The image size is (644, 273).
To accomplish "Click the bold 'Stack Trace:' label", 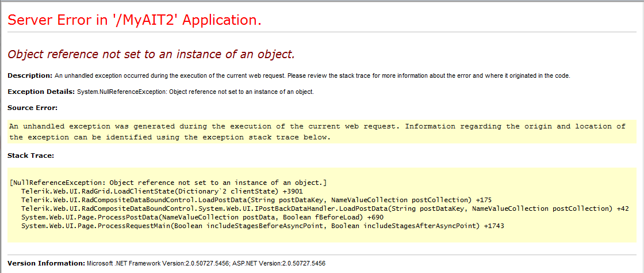I will [30, 155].
